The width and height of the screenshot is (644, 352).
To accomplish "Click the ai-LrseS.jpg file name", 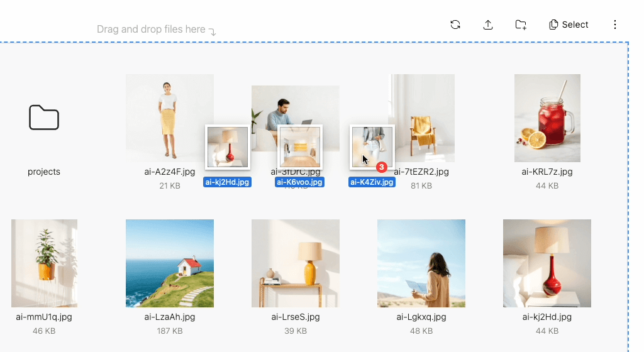I will click(x=296, y=317).
